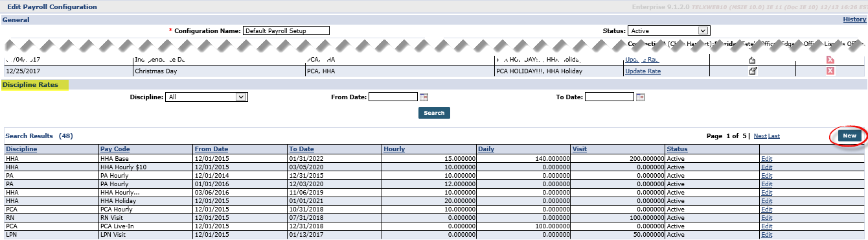
Task: Sort table by Visit column
Action: pyautogui.click(x=580, y=149)
